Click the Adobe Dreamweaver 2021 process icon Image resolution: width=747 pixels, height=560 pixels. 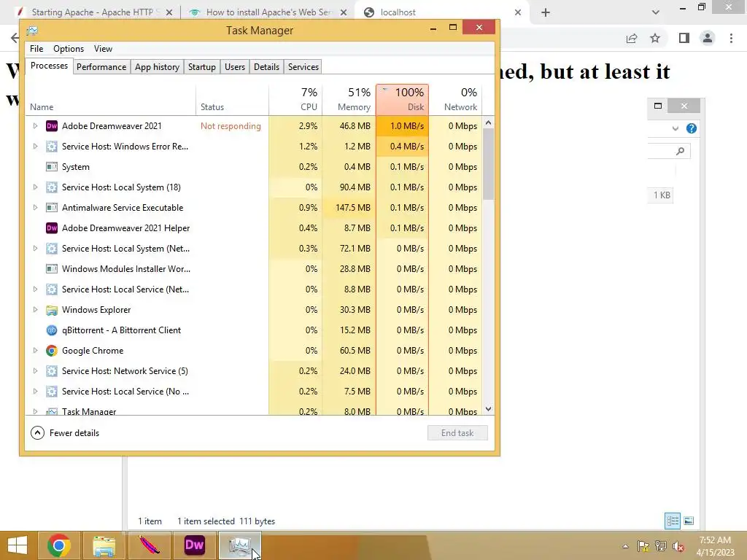coord(52,126)
